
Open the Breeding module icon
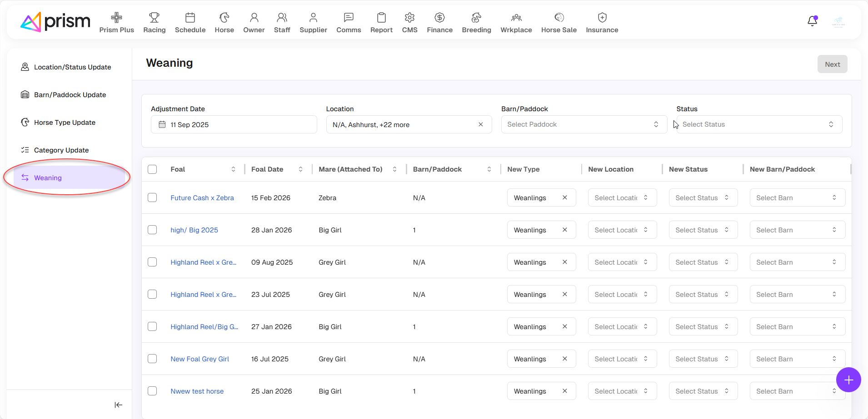click(x=476, y=18)
